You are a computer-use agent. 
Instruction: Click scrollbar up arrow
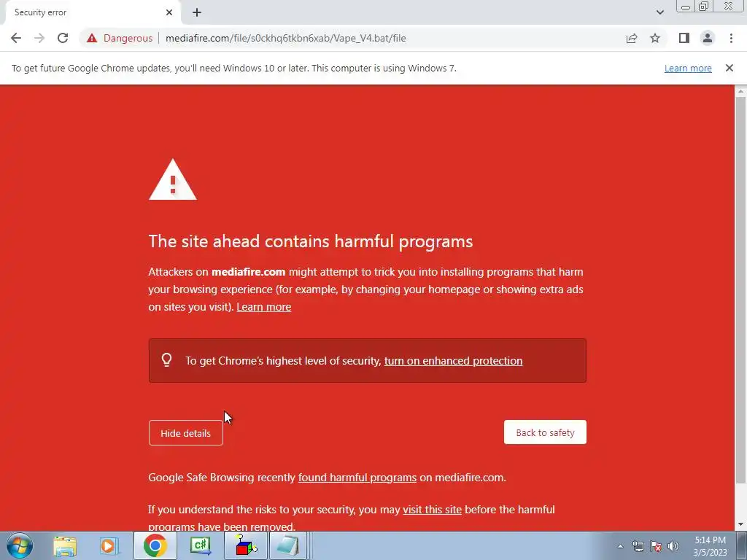coord(740,91)
